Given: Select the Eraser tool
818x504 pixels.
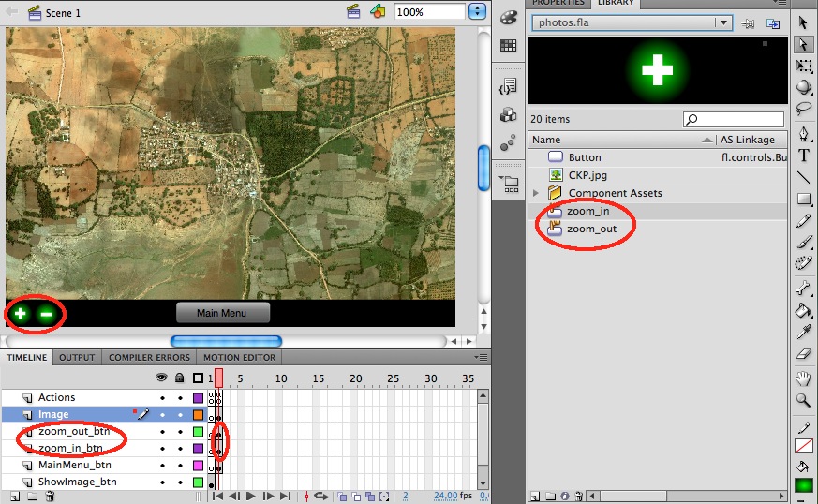Looking at the screenshot, I should (803, 354).
